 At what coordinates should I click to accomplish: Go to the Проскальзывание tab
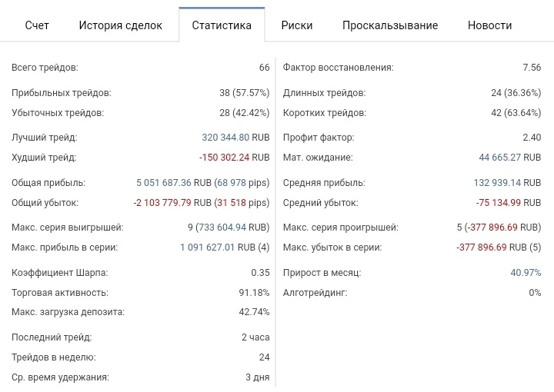390,25
